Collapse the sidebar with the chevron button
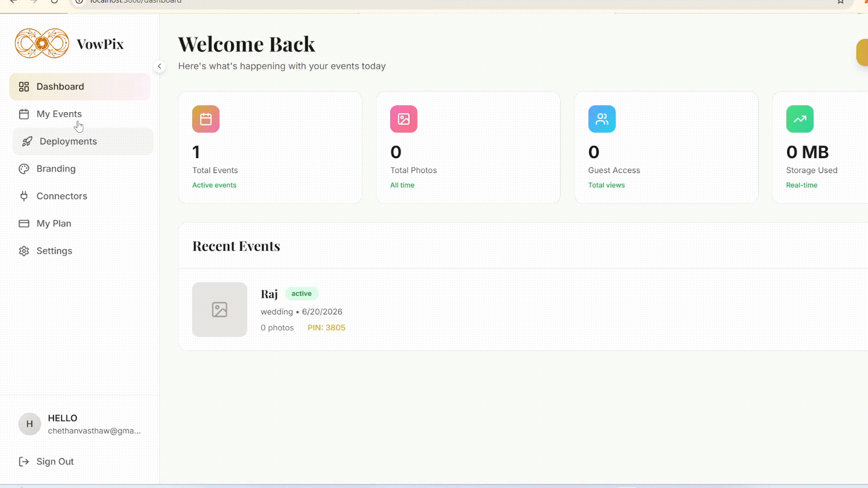Image resolution: width=868 pixels, height=488 pixels. click(x=160, y=66)
